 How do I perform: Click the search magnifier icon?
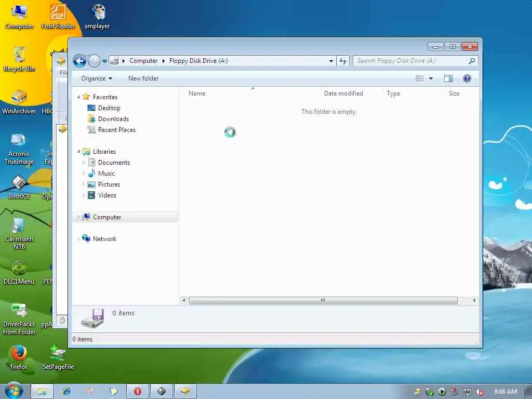pos(472,61)
